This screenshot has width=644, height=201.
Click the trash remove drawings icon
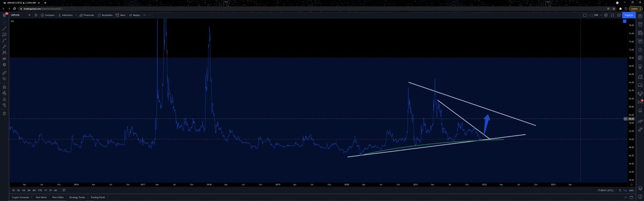pyautogui.click(x=4, y=113)
